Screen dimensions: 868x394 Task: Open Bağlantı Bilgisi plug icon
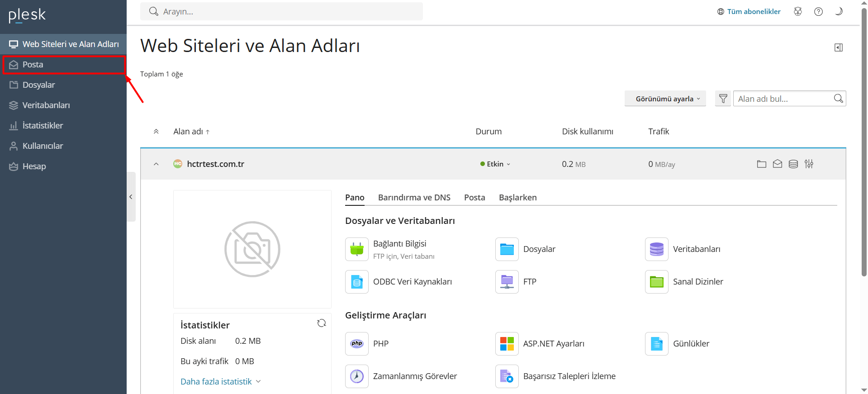[357, 249]
